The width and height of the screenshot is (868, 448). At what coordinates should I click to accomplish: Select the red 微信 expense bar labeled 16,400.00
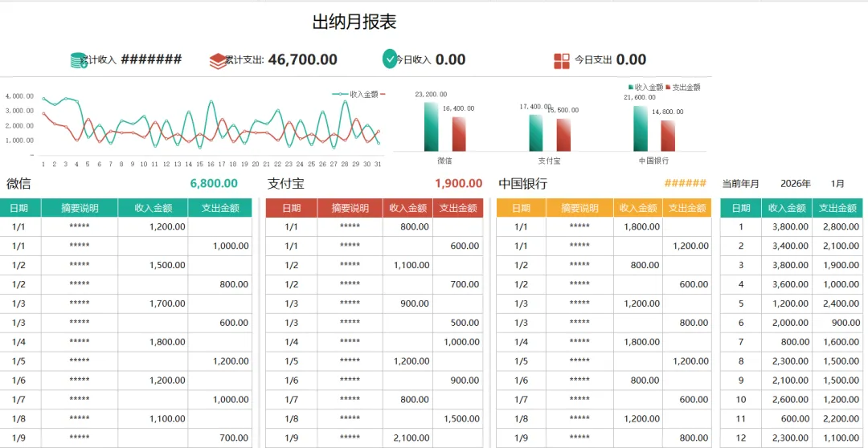click(x=459, y=134)
